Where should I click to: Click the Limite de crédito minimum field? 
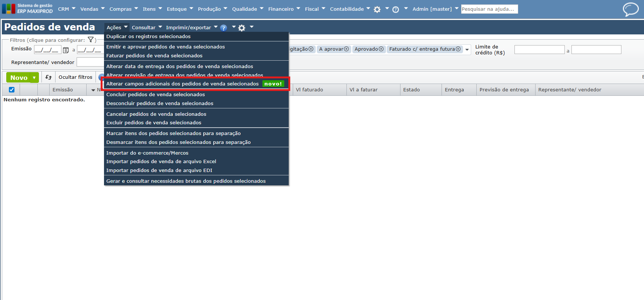click(539, 50)
